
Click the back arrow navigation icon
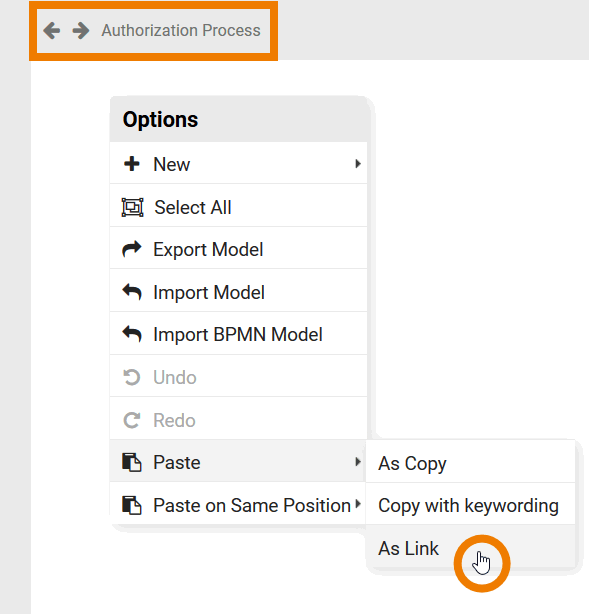click(52, 31)
